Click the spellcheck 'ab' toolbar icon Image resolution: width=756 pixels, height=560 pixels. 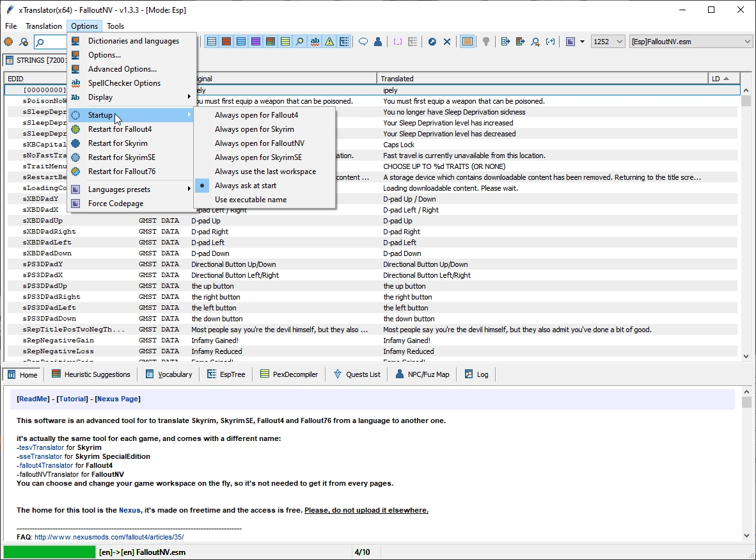315,42
